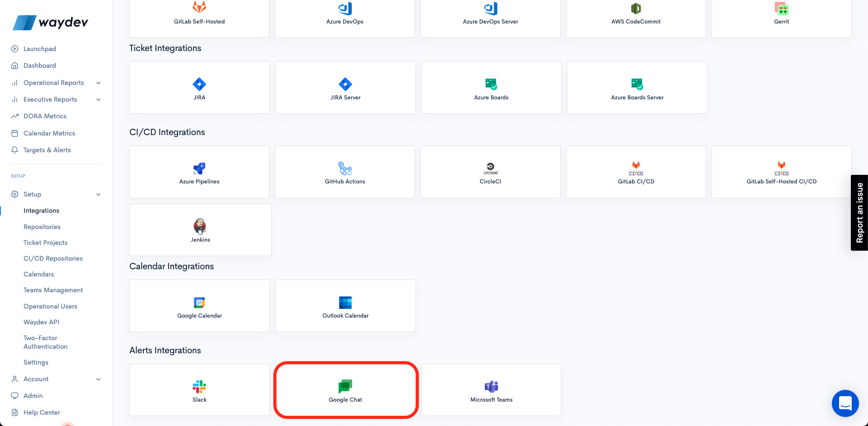Open Teams Management page

click(x=53, y=290)
